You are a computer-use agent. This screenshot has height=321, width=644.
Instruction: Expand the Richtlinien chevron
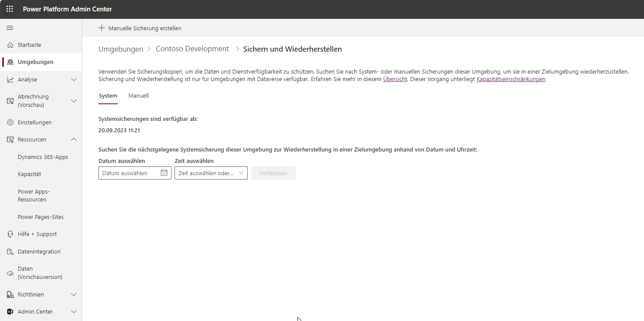pos(73,295)
